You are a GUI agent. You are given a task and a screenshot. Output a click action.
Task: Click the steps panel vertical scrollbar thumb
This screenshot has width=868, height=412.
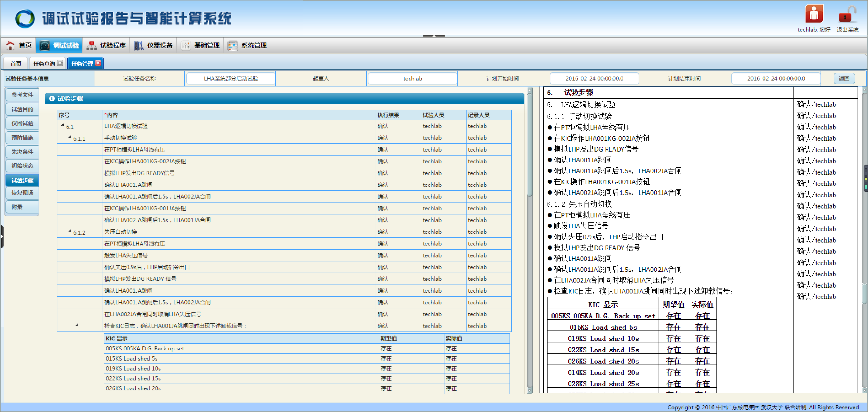tap(529, 145)
